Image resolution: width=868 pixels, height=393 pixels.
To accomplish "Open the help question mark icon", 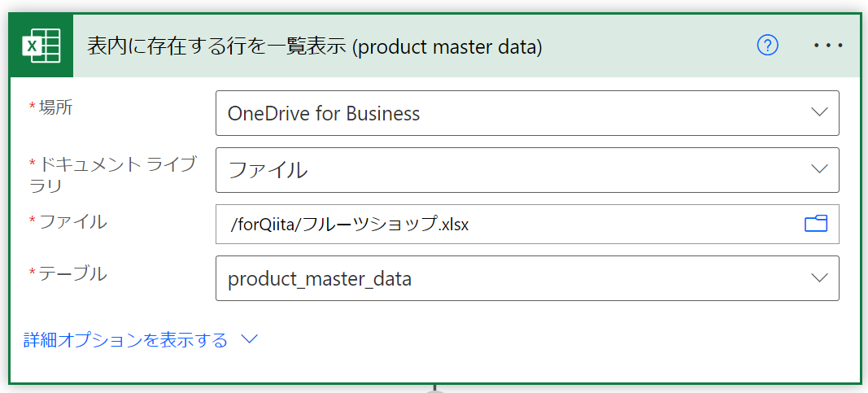I will 767,46.
